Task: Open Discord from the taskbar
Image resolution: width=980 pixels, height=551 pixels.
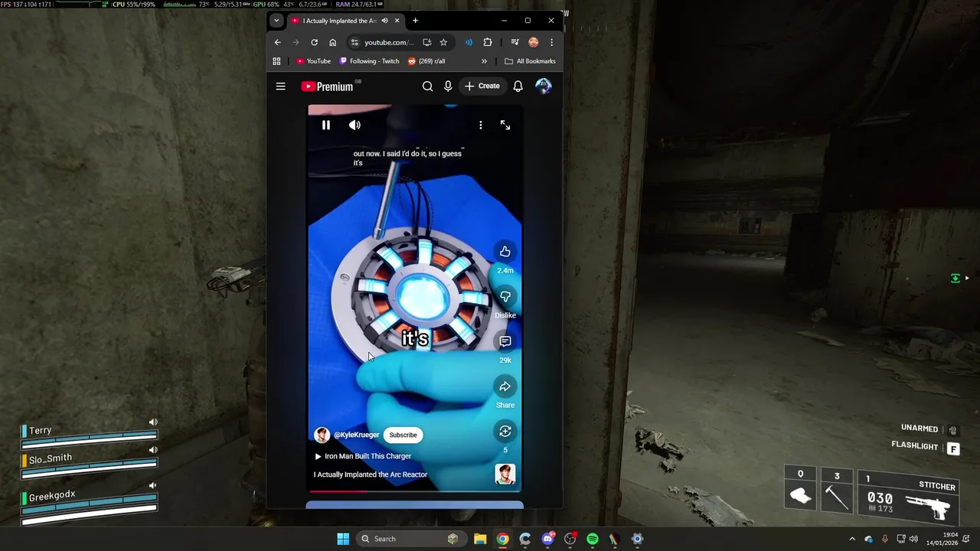Action: pos(547,539)
